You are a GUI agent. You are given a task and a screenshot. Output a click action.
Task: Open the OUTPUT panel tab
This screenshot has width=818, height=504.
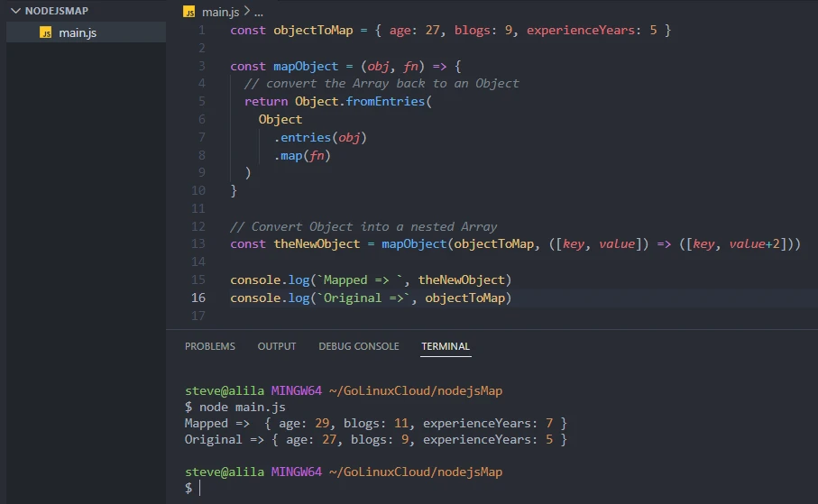tap(277, 346)
